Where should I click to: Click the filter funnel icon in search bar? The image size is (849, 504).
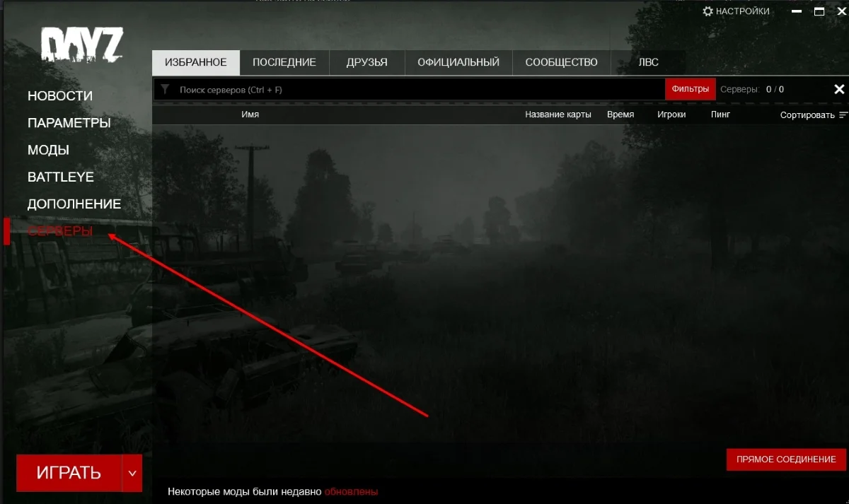[165, 90]
